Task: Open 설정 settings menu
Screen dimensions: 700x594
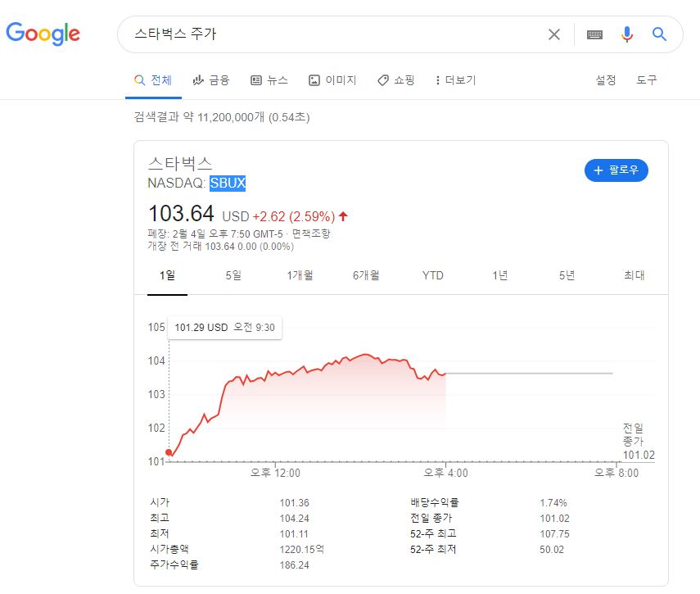Action: tap(606, 80)
